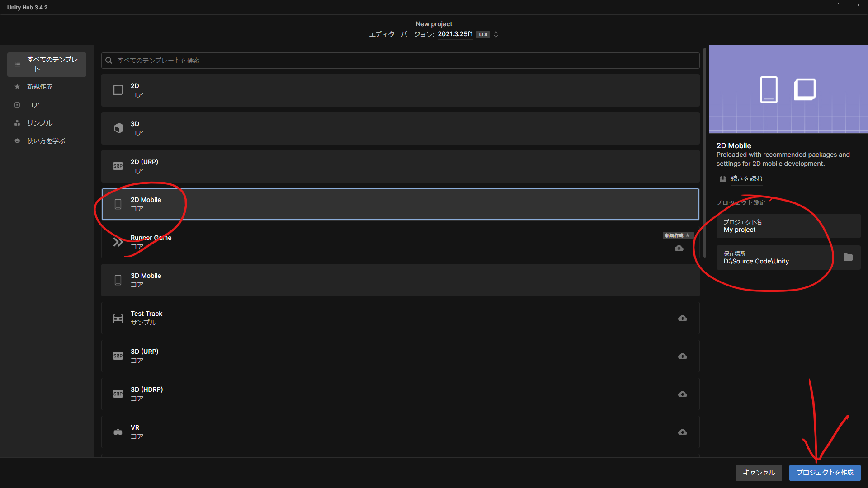The width and height of the screenshot is (868, 488).
Task: Click the 2D template square icon
Action: pyautogui.click(x=118, y=90)
